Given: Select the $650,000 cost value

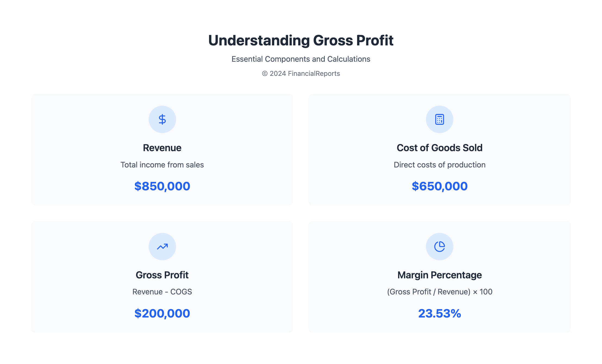Looking at the screenshot, I should click(439, 186).
